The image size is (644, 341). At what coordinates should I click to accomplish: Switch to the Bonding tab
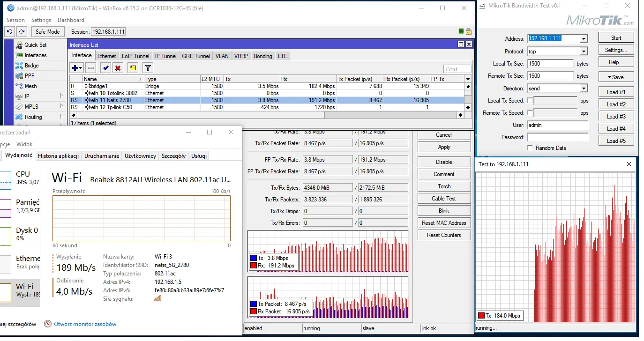pyautogui.click(x=263, y=56)
